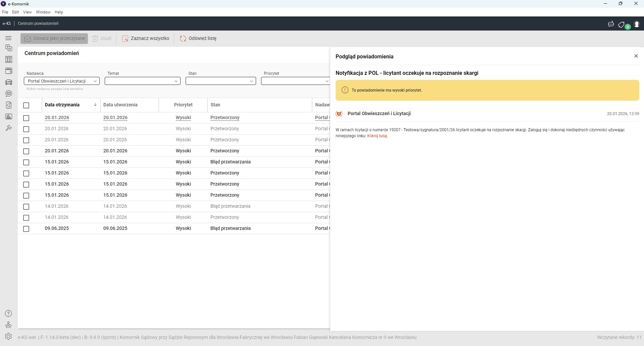Open the File menu
Screen dimensions: 644x346
[x=5, y=12]
